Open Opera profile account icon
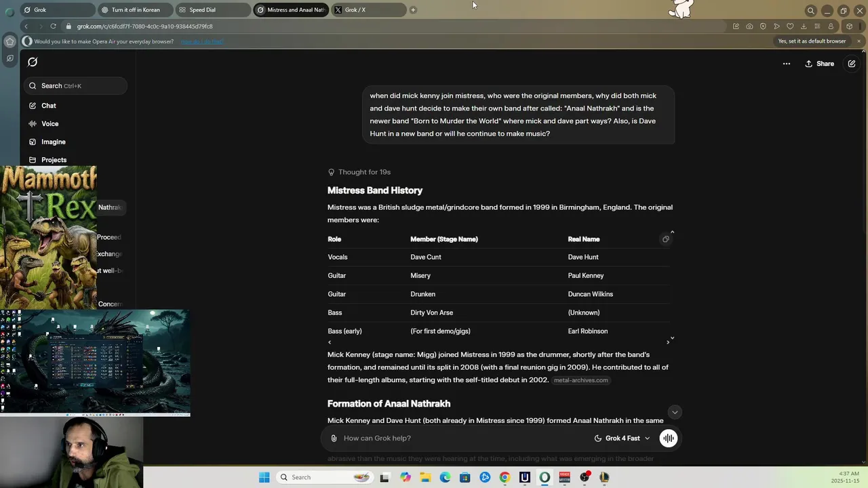 (x=831, y=26)
